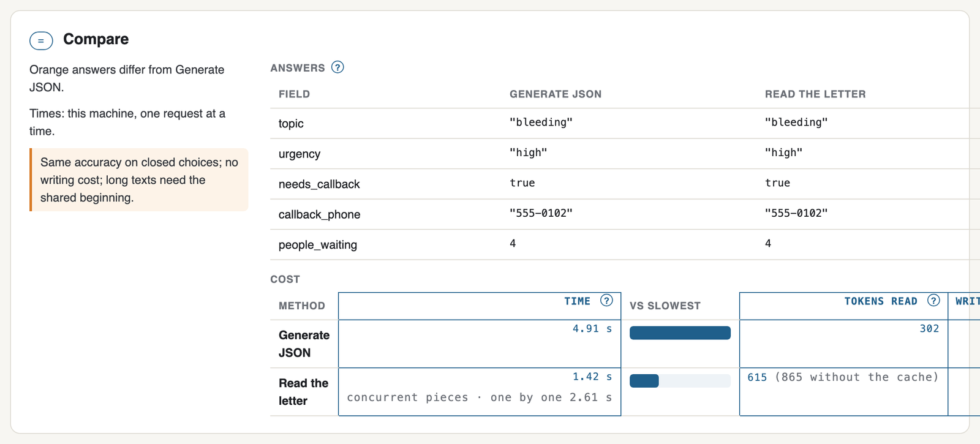980x444 pixels.
Task: Click the Generate JSON method row label
Action: [304, 344]
